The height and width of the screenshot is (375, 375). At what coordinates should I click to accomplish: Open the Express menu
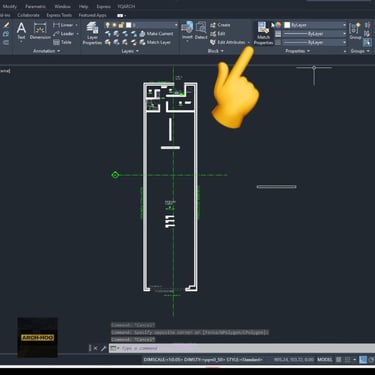click(x=103, y=6)
